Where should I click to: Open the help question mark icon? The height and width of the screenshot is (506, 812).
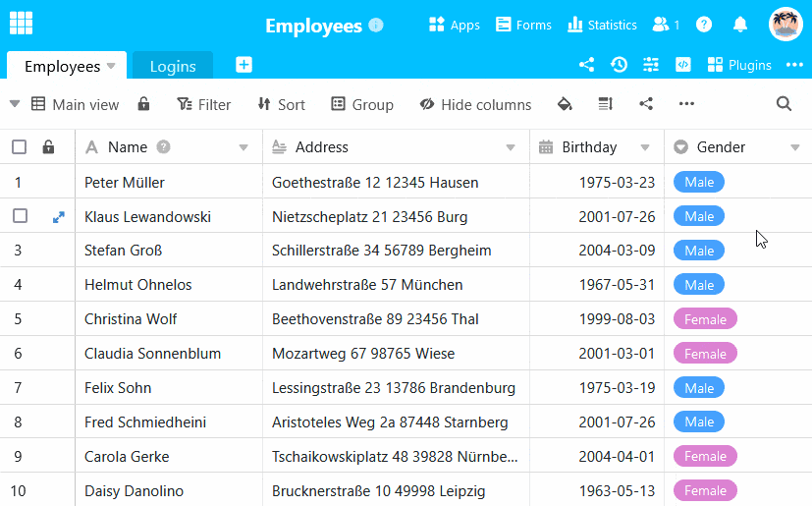[x=704, y=25]
